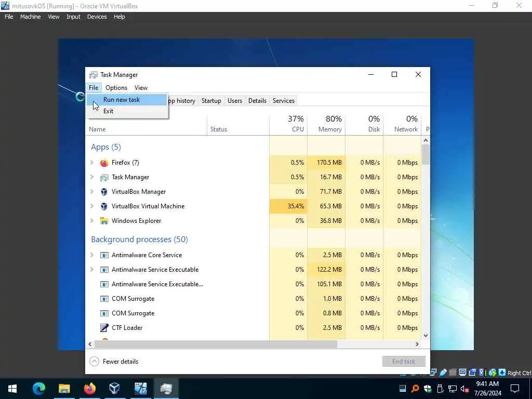This screenshot has height=399, width=532.
Task: Switch to the Startup tab
Action: 211,101
